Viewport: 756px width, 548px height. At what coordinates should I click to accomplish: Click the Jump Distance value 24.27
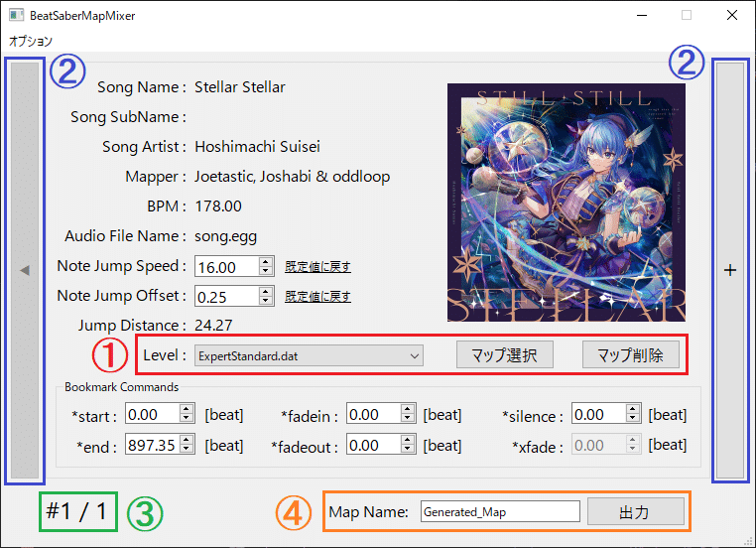click(213, 326)
